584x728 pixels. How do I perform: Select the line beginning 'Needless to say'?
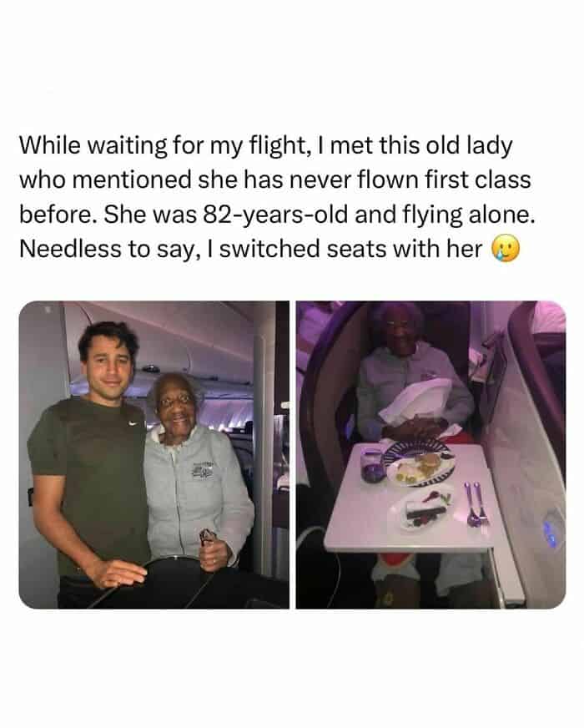251,250
